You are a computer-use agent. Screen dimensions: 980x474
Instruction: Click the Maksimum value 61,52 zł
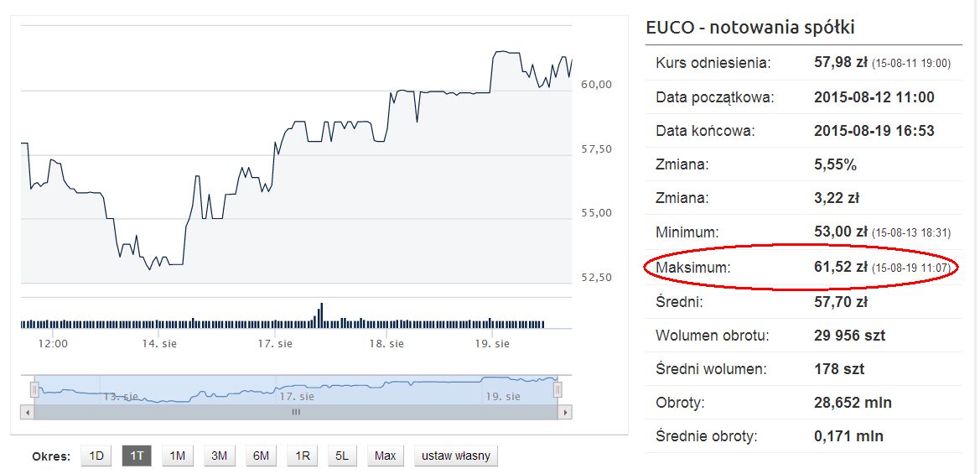click(841, 268)
